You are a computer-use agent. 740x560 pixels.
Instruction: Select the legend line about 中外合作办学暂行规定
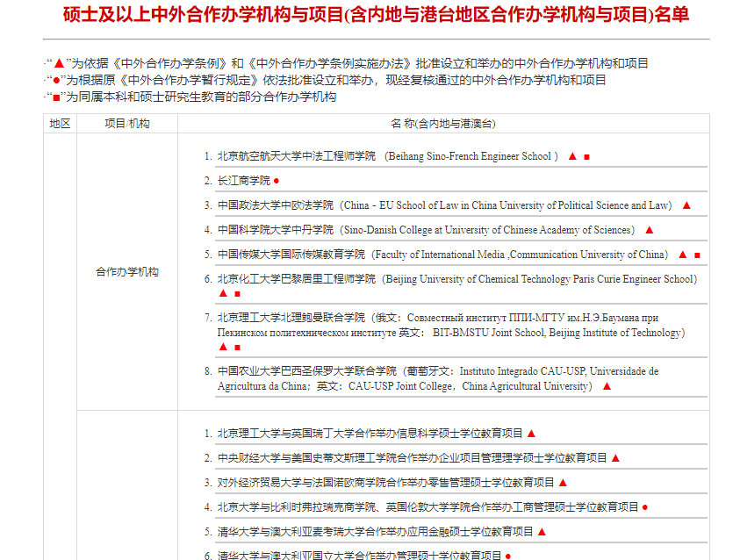[325, 80]
